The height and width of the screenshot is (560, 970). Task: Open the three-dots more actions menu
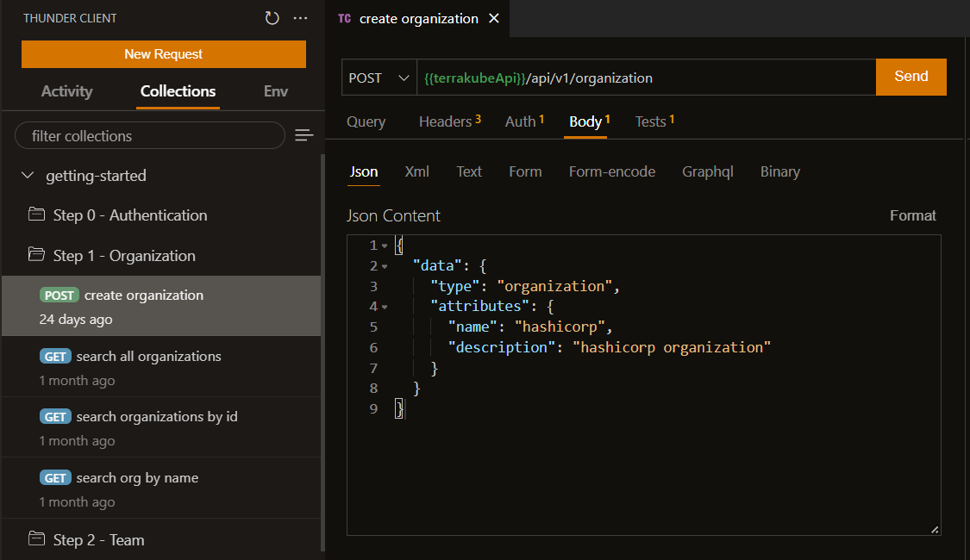click(300, 18)
